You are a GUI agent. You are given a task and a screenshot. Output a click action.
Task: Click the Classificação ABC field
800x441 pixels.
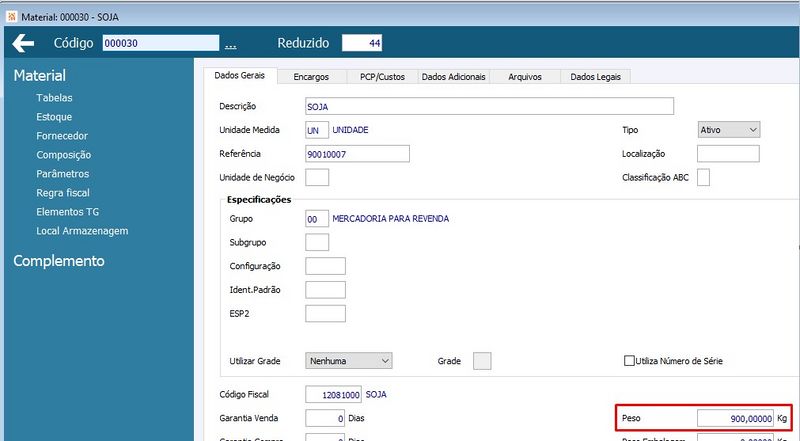pos(703,178)
